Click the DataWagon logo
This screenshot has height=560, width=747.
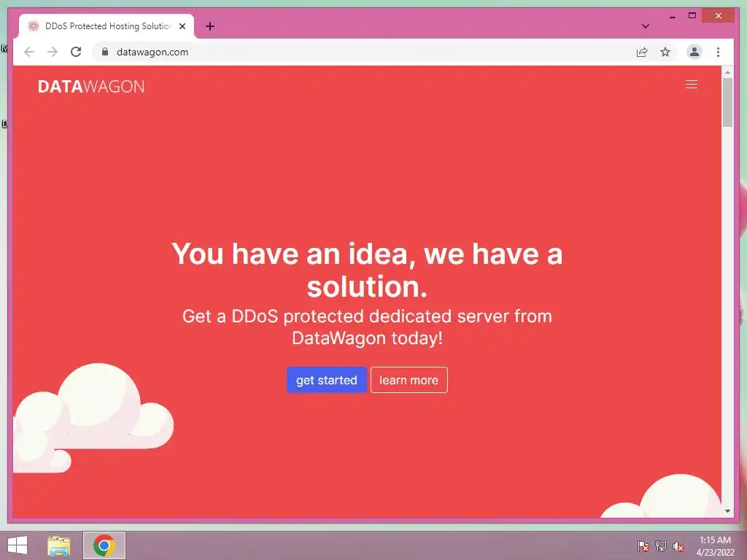coord(91,87)
